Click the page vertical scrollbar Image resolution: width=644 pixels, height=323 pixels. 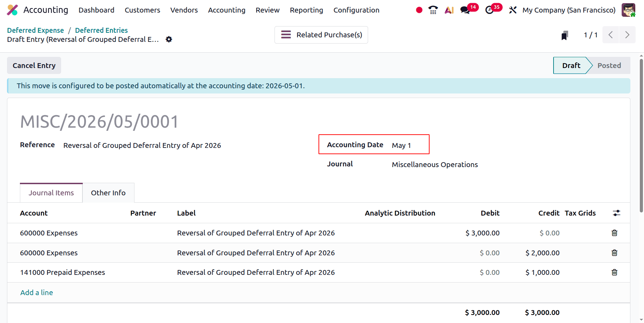[x=641, y=136]
